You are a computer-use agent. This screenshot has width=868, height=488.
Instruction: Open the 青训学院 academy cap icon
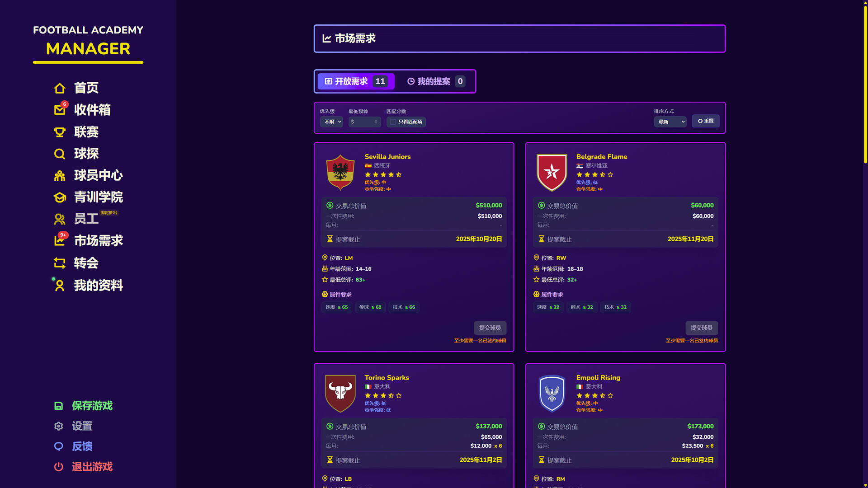(x=59, y=197)
